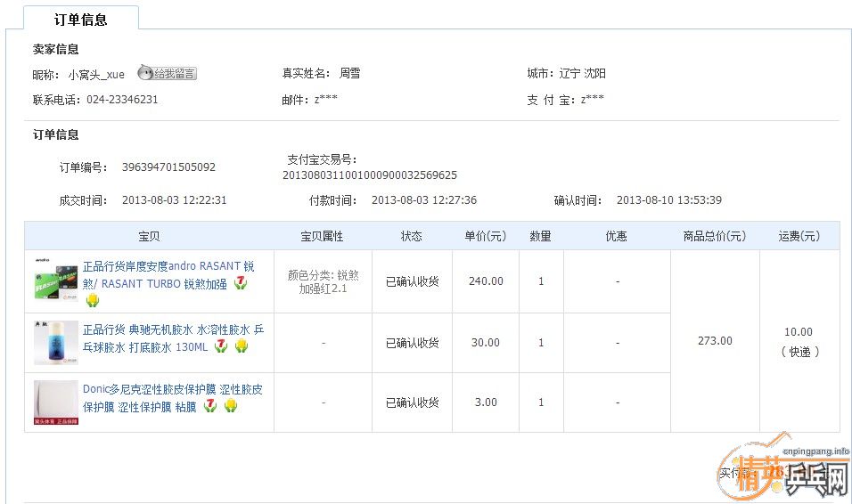Click 已确认收货 status in Donic row
This screenshot has height=504, width=852.
point(412,402)
